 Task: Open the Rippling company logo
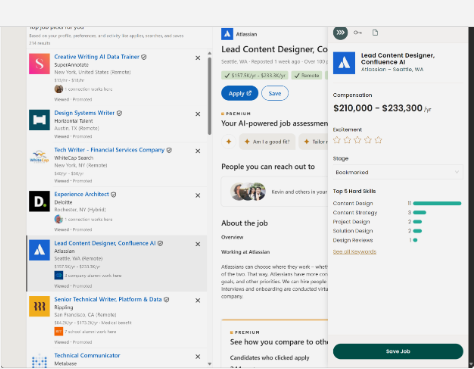pyautogui.click(x=39, y=306)
